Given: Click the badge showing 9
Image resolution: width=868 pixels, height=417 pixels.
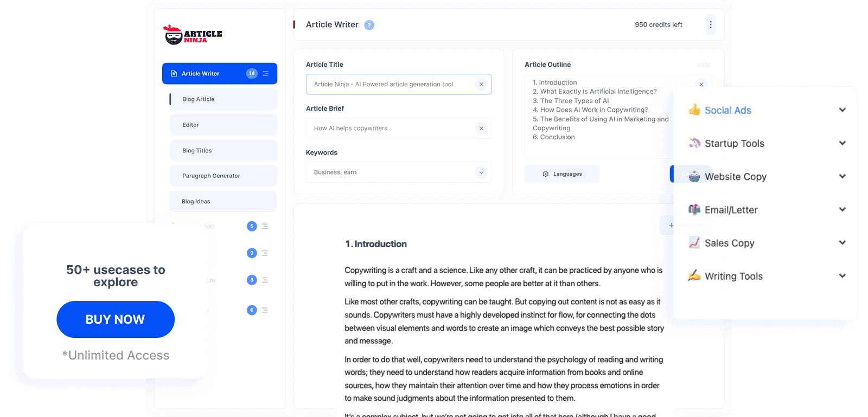Looking at the screenshot, I should pos(252,253).
